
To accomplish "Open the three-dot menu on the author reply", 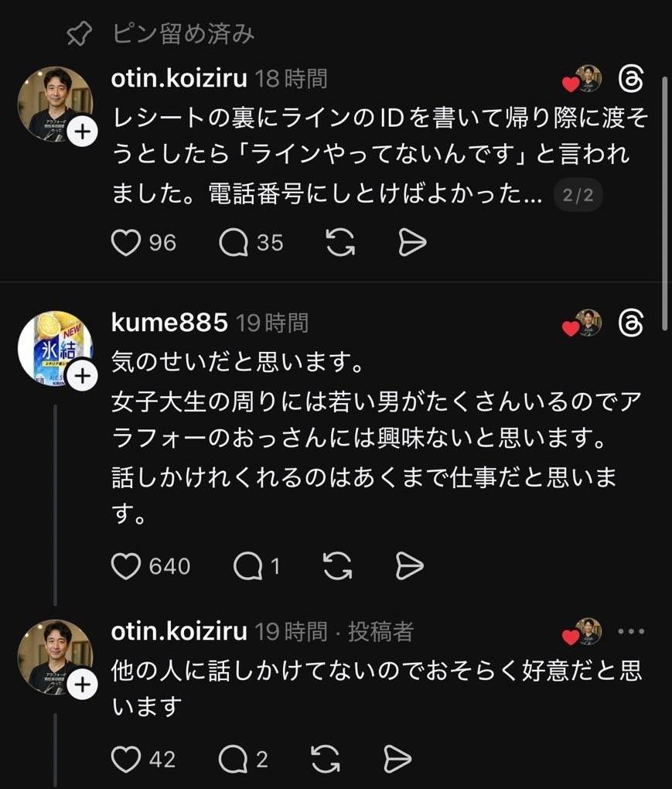I will (631, 631).
